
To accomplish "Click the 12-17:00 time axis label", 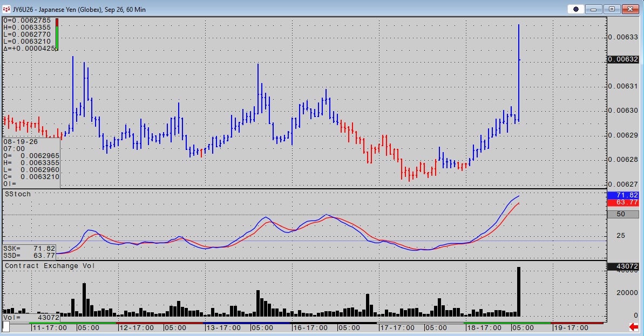I will (137, 328).
